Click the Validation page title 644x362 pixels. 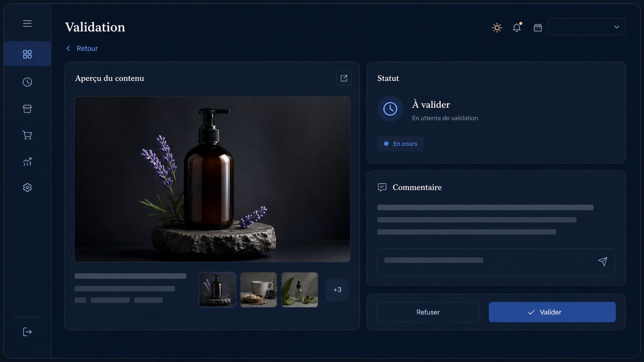tap(95, 27)
